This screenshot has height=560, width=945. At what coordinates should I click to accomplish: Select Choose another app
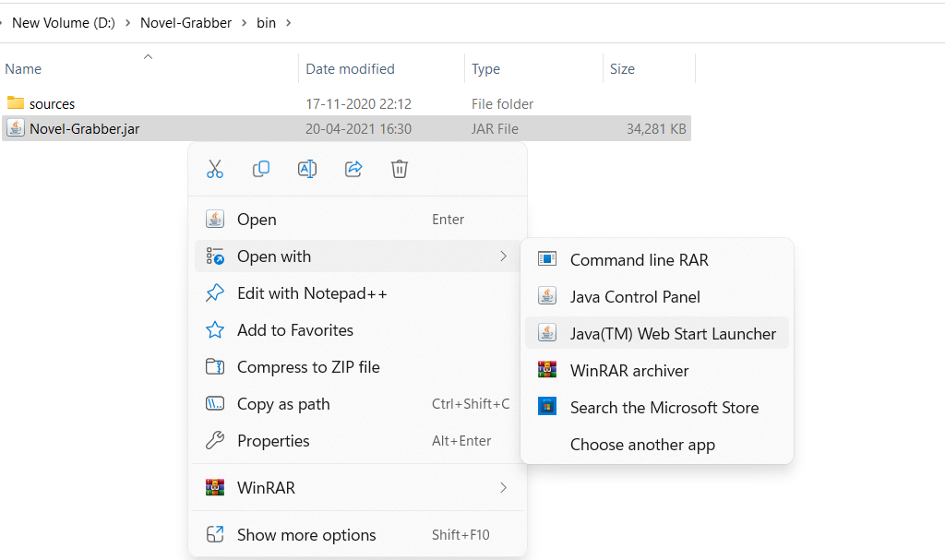click(x=657, y=445)
